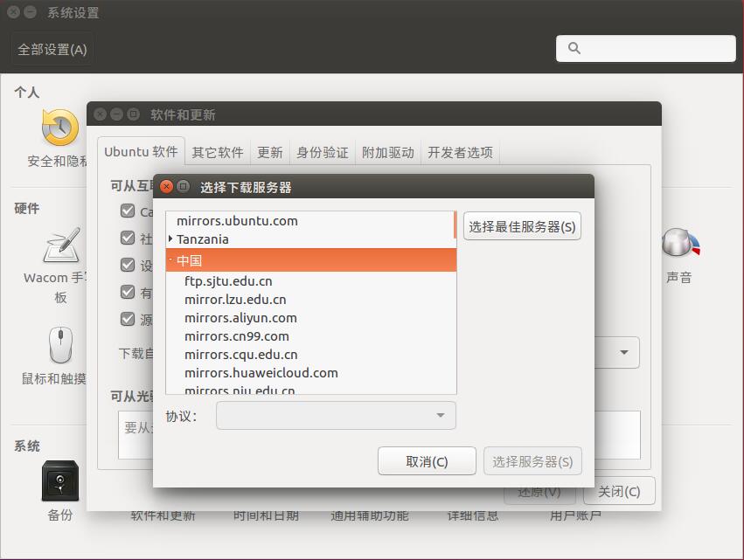Open Wacom tablet settings icon
Screen dimensions: 744x560
[x=62, y=245]
